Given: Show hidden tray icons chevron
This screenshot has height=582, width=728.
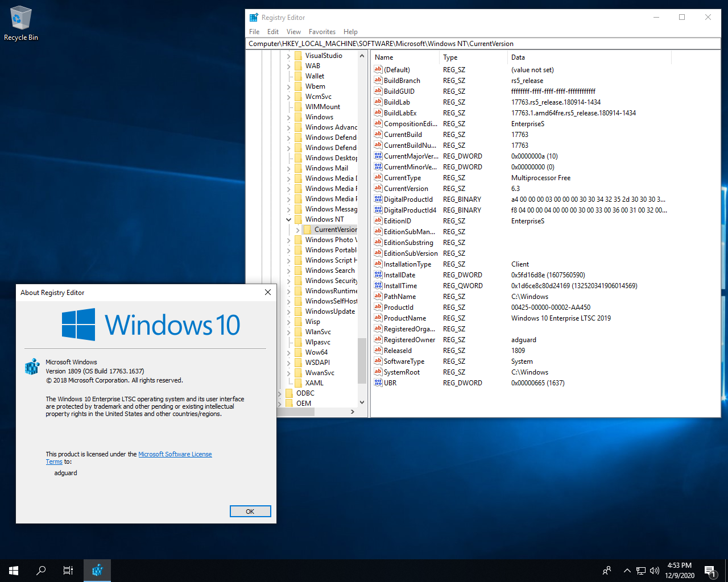Looking at the screenshot, I should tap(627, 571).
